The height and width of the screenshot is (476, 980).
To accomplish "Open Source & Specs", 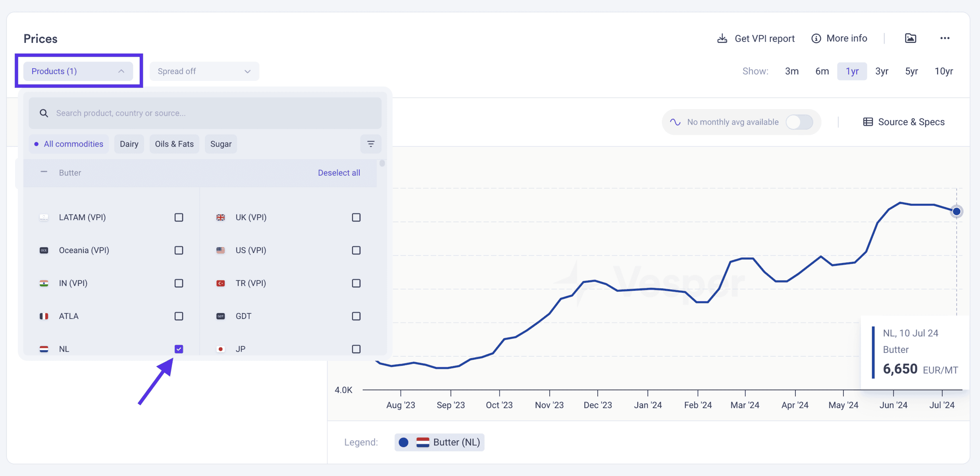I will (904, 122).
